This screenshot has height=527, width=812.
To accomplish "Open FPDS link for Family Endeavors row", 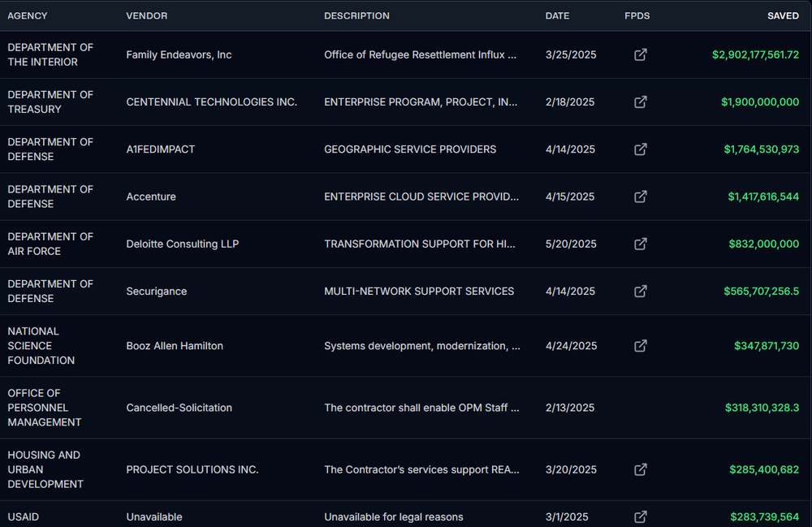I will coord(640,55).
